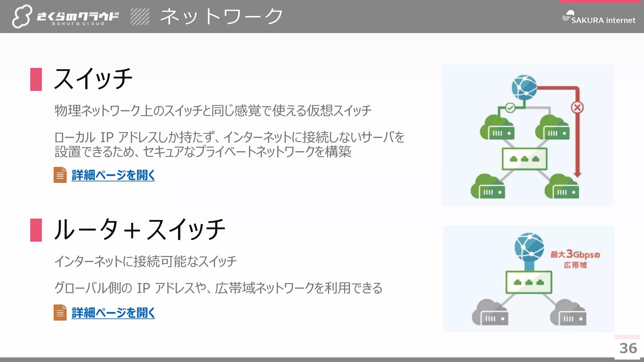644x362 pixels.
Task: Click the 最大3Gbpsの広帯域 label
Action: tap(575, 260)
